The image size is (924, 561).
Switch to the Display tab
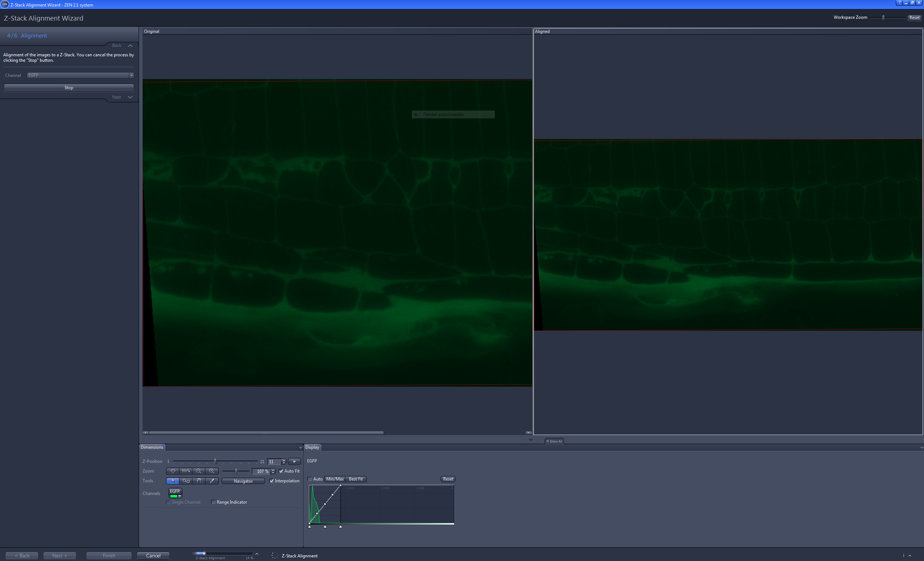pos(312,447)
